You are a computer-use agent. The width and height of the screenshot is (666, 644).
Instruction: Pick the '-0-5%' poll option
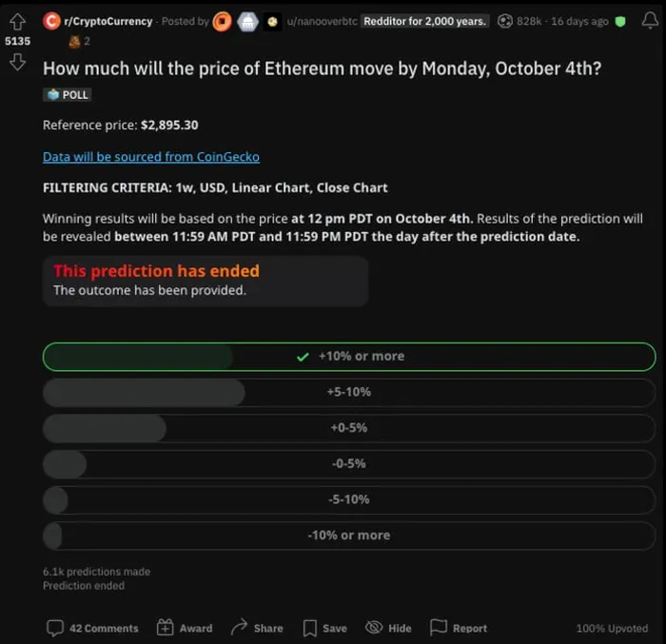click(349, 463)
